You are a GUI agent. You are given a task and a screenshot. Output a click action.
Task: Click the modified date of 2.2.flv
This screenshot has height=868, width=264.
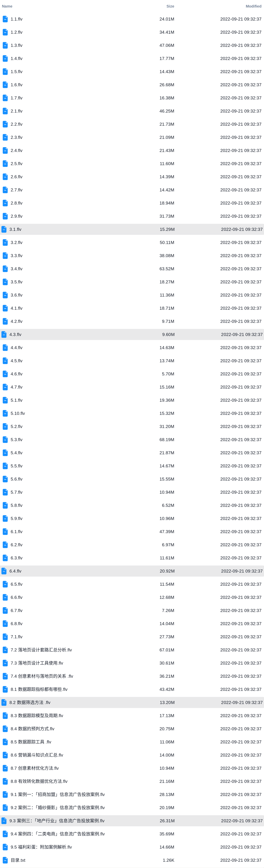241,124
